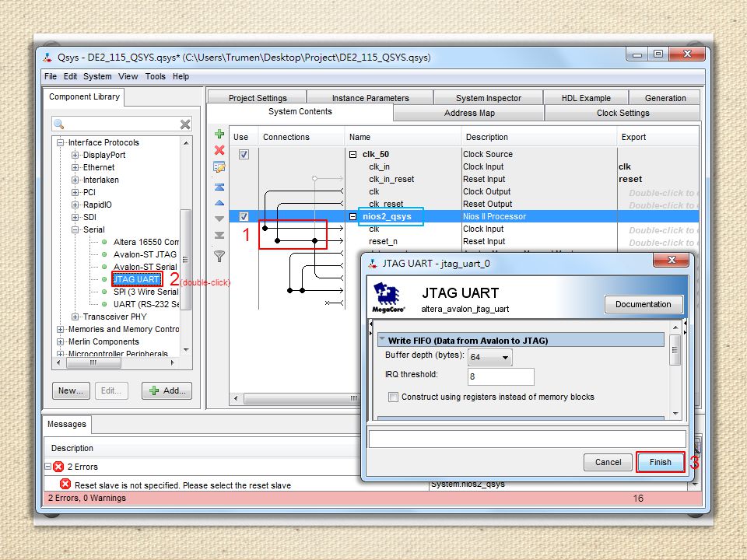
Task: Click the move up arrow icon
Action: click(x=219, y=203)
